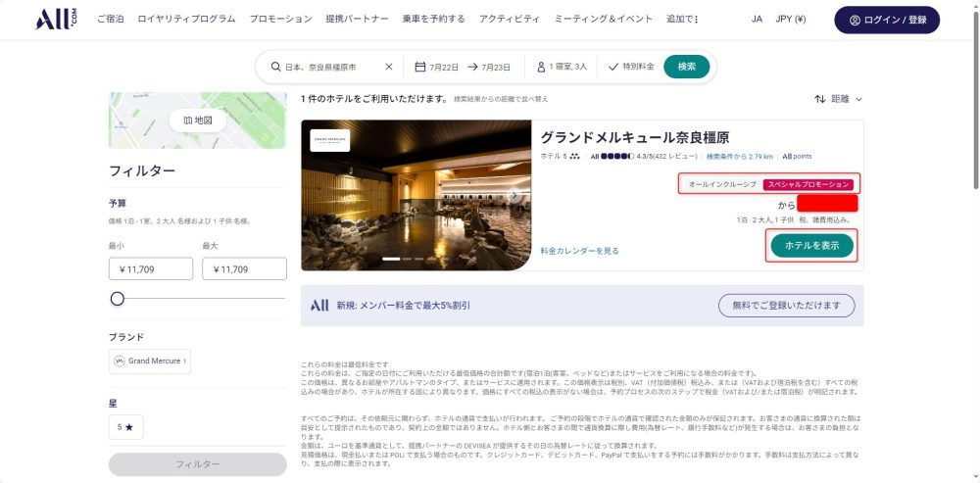The image size is (980, 483).
Task: Click the green 検索 search button
Action: [687, 67]
